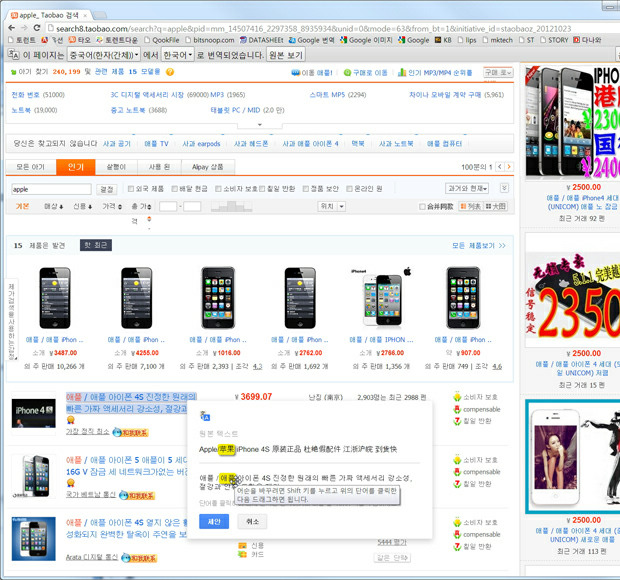Open the bitsnoop.com bookmark
The width and height of the screenshot is (620, 580).
click(210, 40)
